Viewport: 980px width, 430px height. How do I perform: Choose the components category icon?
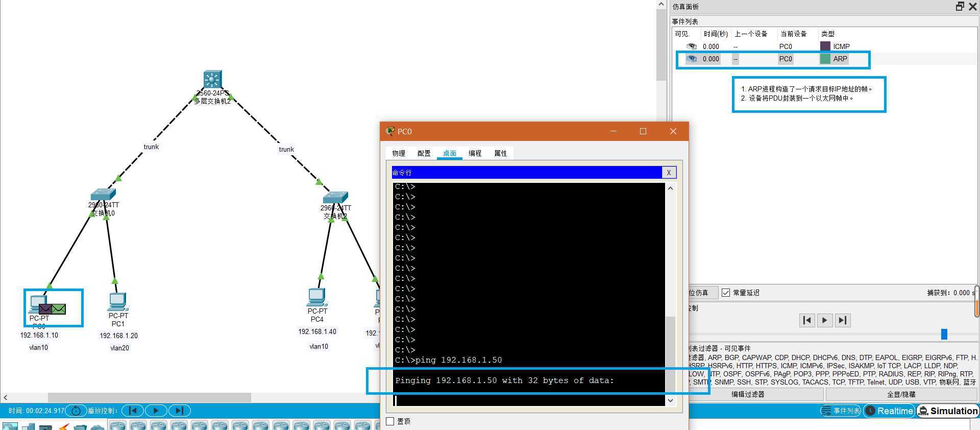[x=46, y=426]
